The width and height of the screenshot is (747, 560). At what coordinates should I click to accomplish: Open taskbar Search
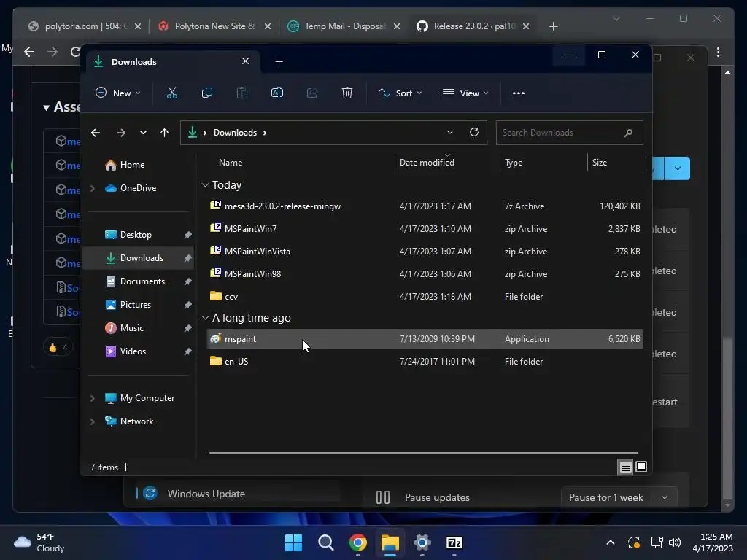326,542
